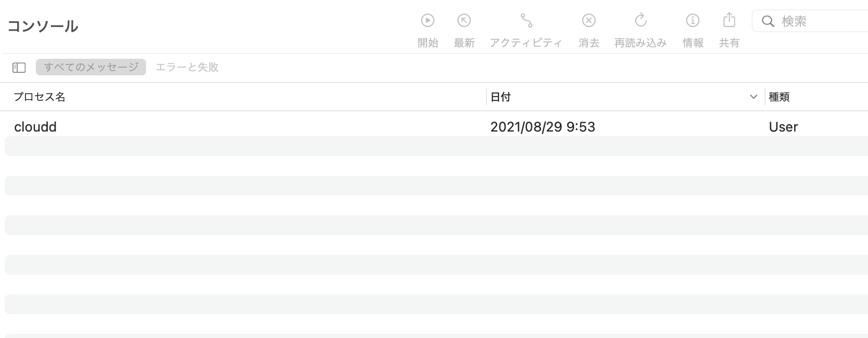Open the アクティビティ (Activities) icon

[x=526, y=21]
